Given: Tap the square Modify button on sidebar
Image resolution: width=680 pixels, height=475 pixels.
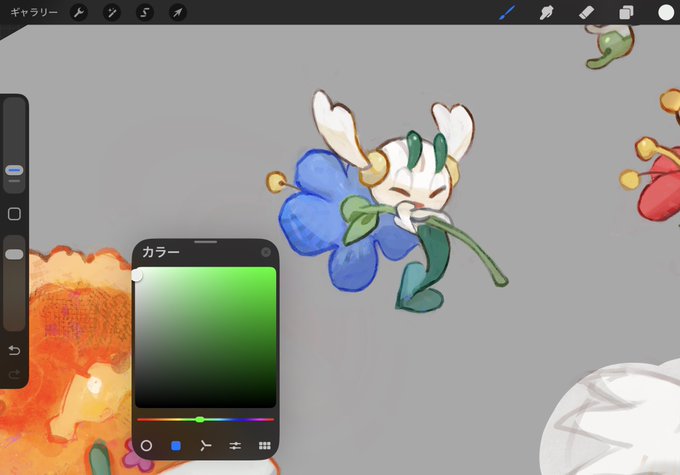Looking at the screenshot, I should click(x=14, y=214).
